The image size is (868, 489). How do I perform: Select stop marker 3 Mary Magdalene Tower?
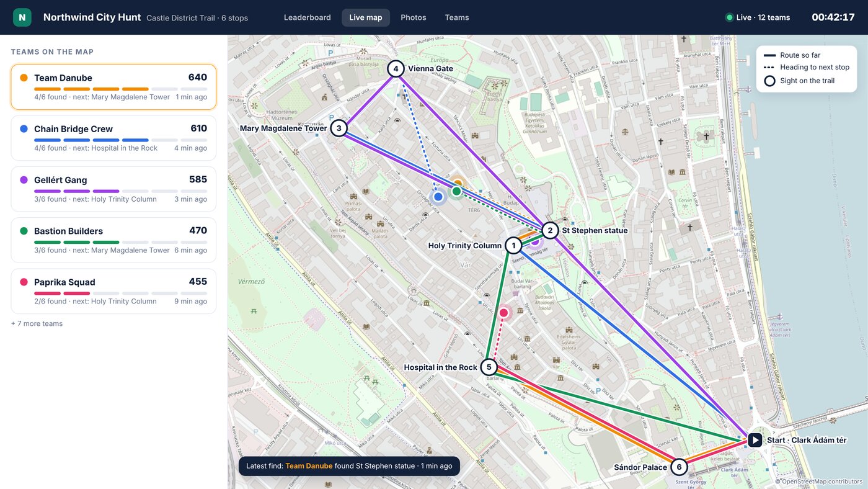pos(339,128)
